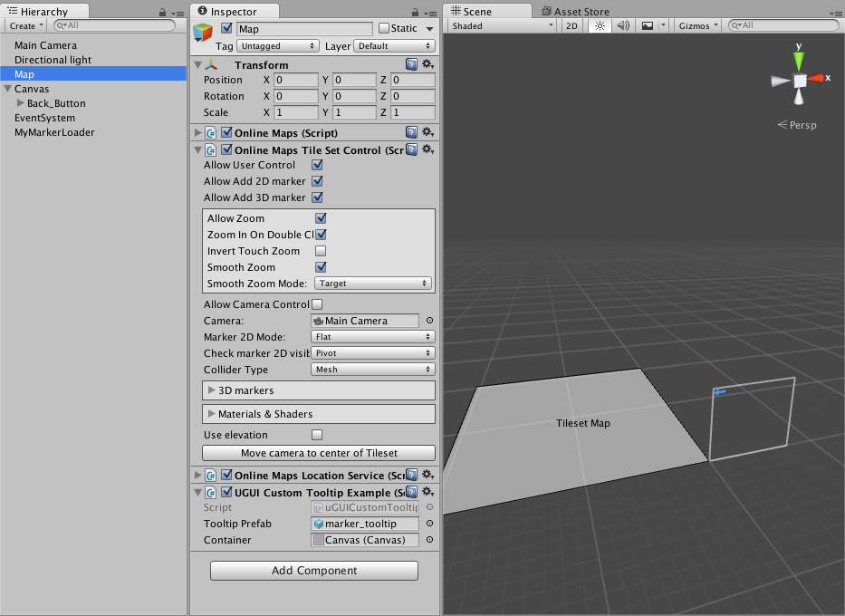
Task: Enable Allow Camera Control
Action: tap(317, 304)
